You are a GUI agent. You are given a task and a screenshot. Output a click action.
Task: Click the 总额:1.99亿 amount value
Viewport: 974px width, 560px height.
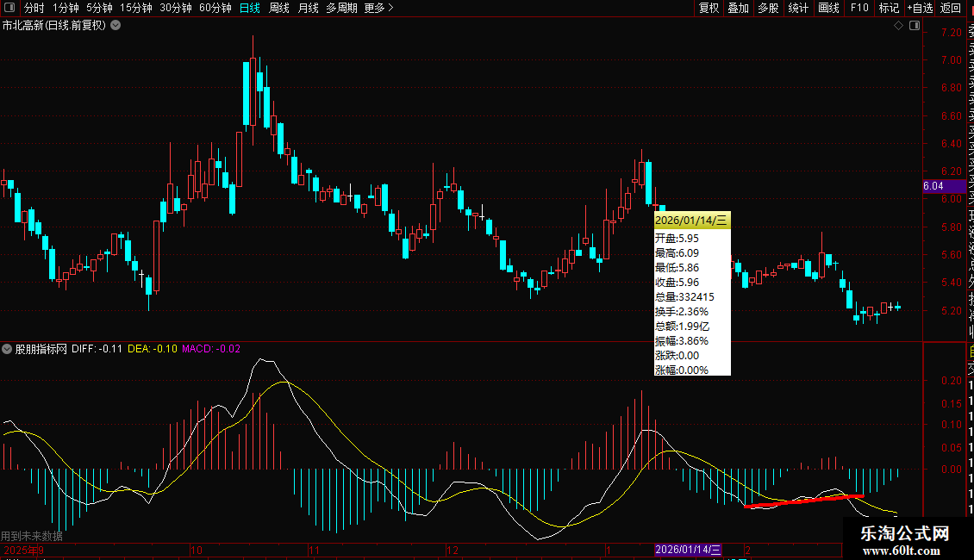click(x=682, y=326)
